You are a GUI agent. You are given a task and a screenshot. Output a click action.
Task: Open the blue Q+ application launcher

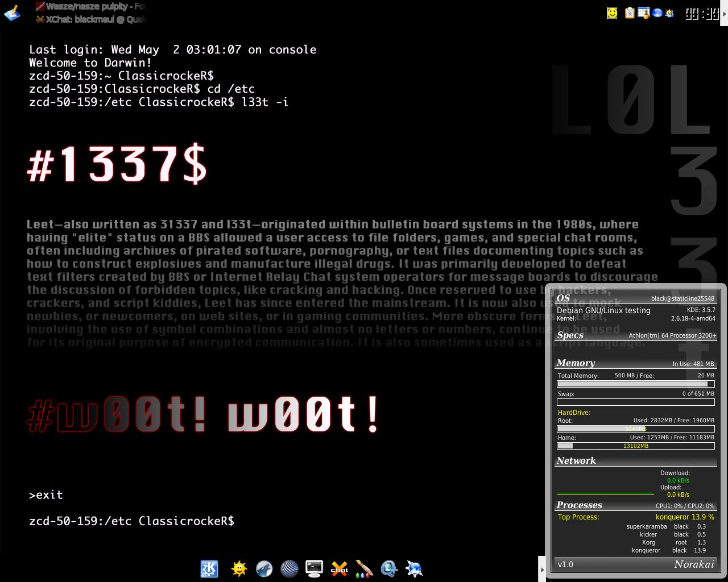pyautogui.click(x=390, y=568)
